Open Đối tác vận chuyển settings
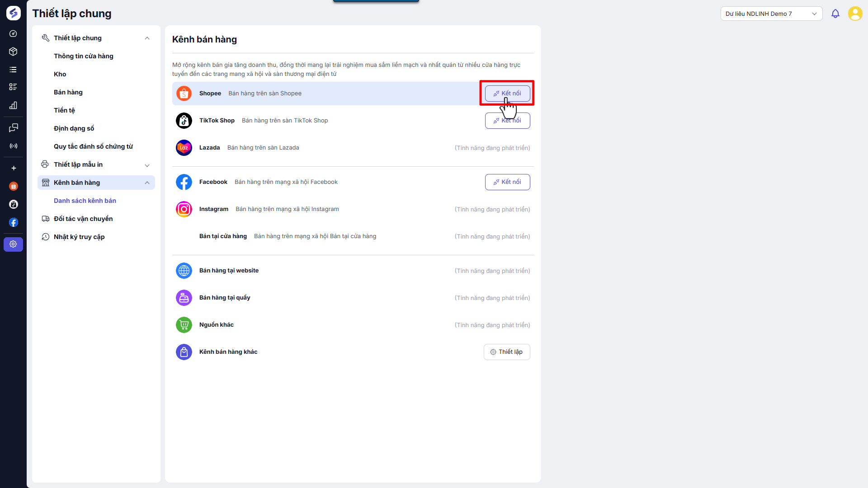Viewport: 868px width, 488px height. point(83,219)
